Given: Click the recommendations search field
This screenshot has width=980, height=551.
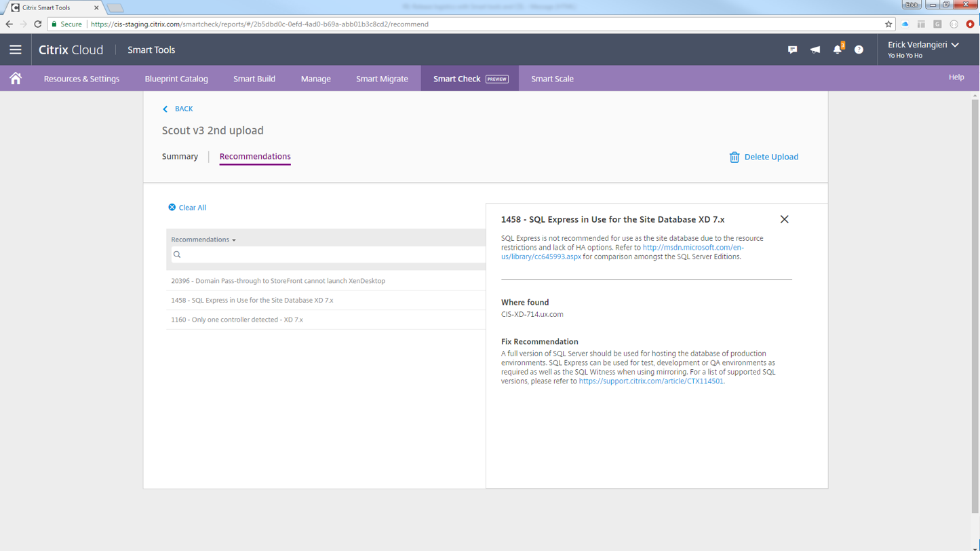Looking at the screenshot, I should coord(328,254).
